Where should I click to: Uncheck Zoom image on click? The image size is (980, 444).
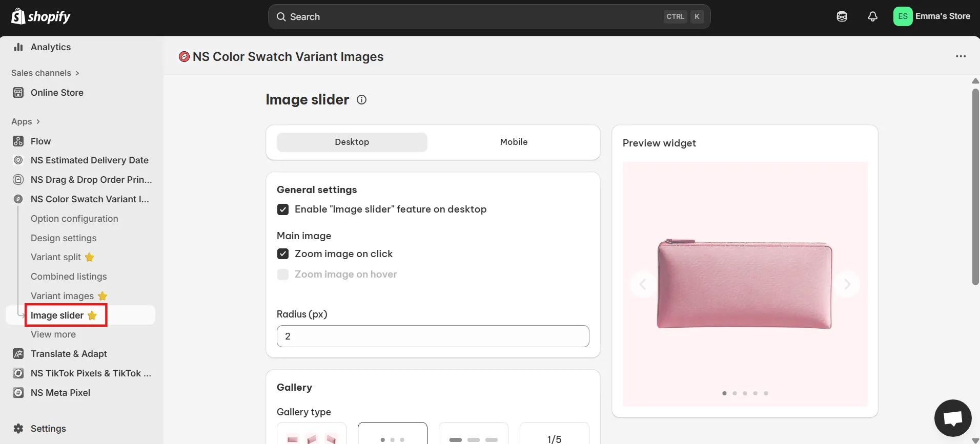coord(283,254)
